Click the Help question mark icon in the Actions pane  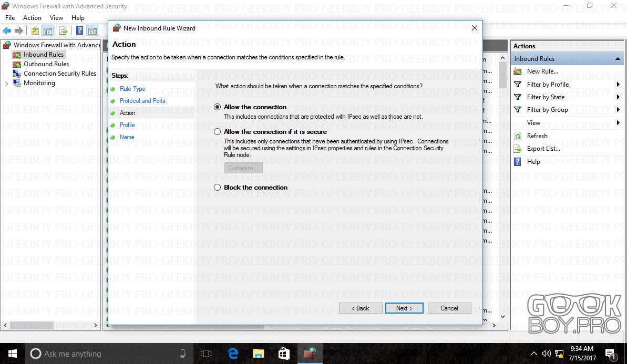[518, 161]
